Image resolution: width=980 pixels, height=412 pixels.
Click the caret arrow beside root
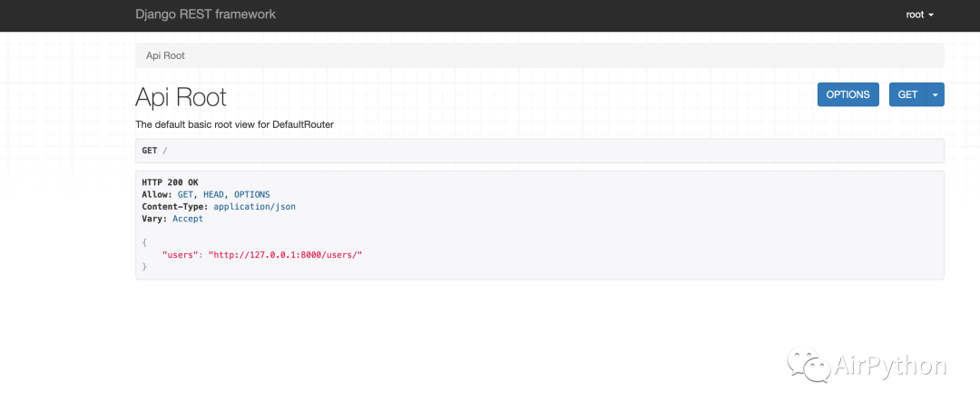931,15
